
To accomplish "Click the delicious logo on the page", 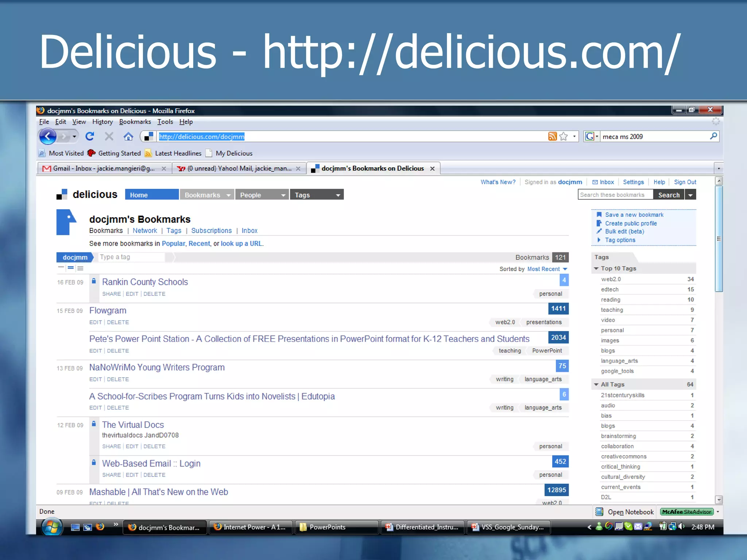I will (x=87, y=194).
